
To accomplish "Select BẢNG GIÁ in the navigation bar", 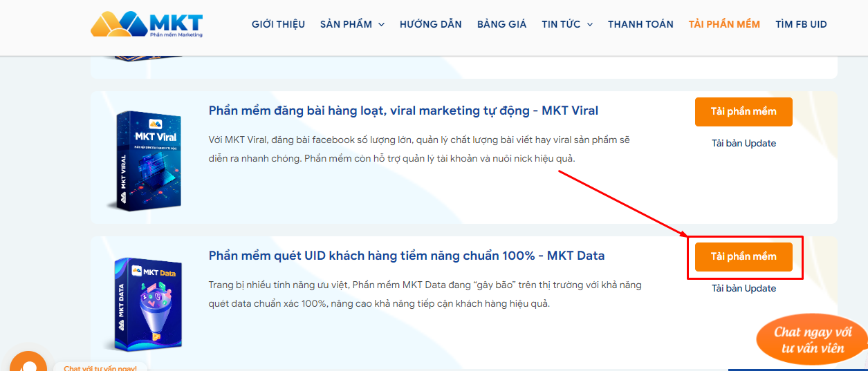I will [x=501, y=24].
